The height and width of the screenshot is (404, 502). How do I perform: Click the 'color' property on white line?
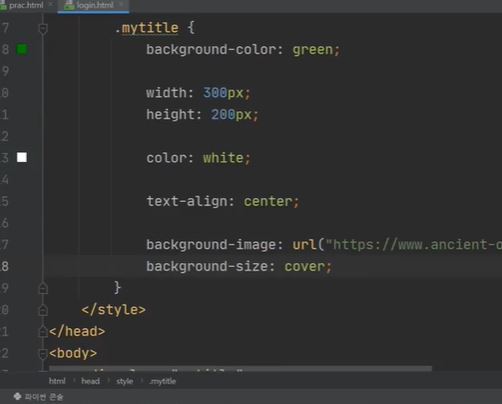pos(166,158)
